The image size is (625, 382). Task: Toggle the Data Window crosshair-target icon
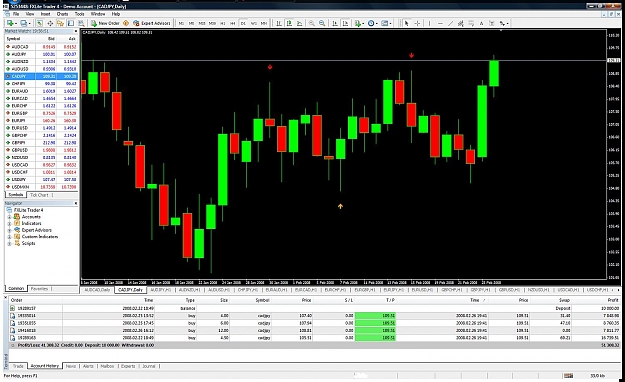[50, 23]
